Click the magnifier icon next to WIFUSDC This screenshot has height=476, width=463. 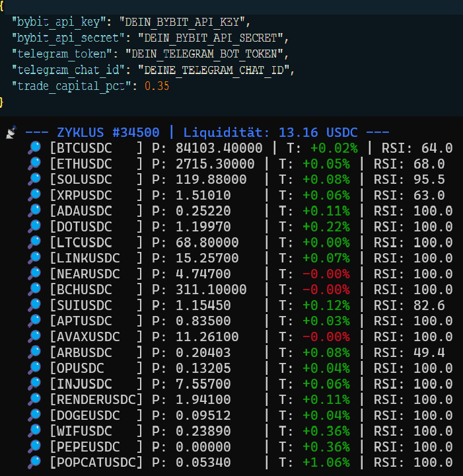34,431
